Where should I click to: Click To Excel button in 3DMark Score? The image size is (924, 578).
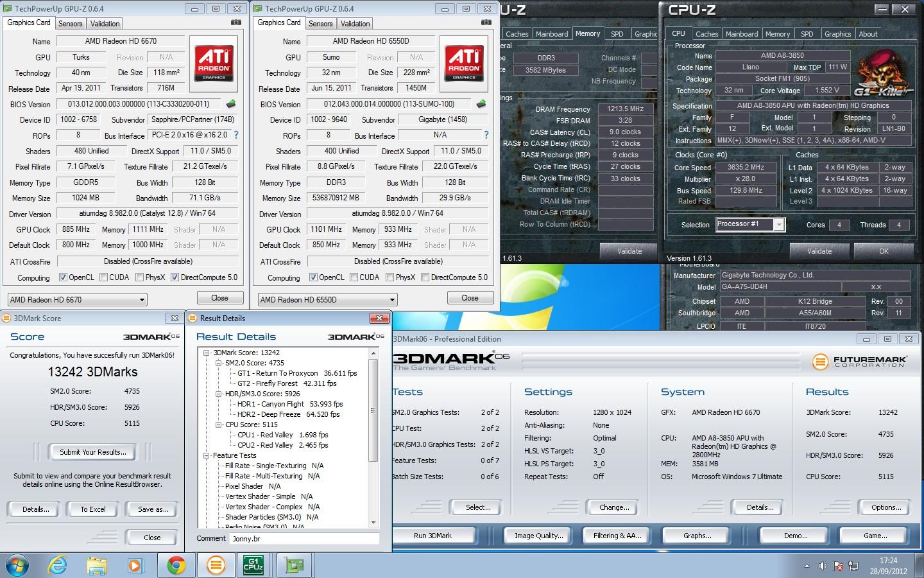pyautogui.click(x=93, y=509)
